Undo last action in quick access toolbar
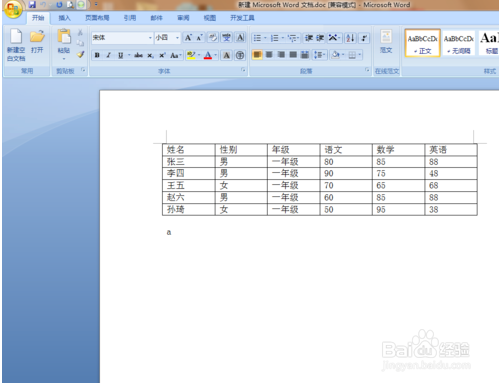This screenshot has height=383, width=499. [x=43, y=4]
